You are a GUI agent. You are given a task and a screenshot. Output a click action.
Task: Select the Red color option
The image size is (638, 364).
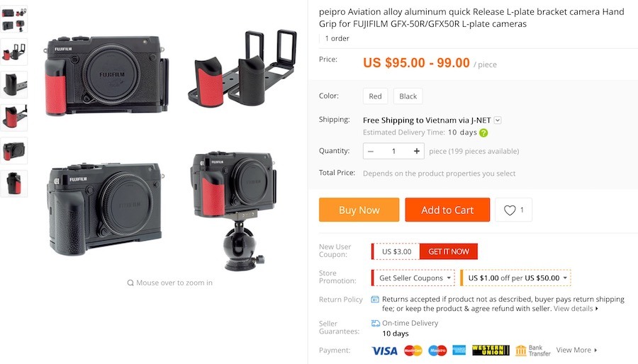(375, 96)
